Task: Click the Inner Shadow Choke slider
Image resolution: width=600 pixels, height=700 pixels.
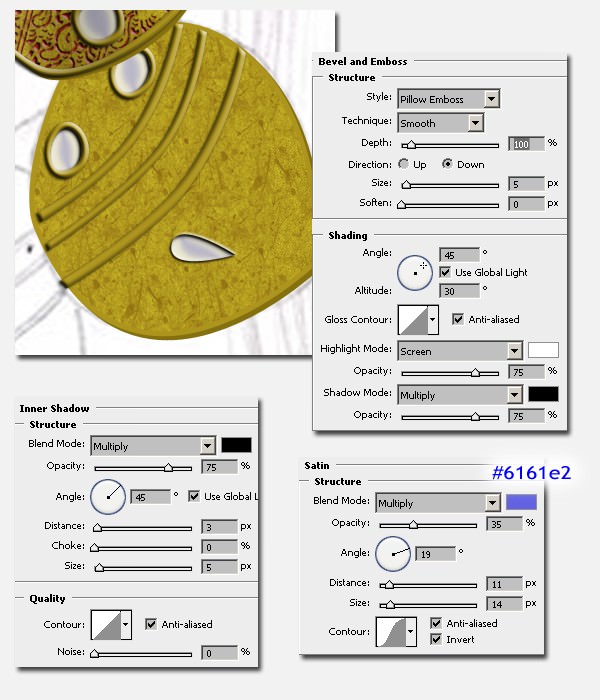Action: pos(141,548)
